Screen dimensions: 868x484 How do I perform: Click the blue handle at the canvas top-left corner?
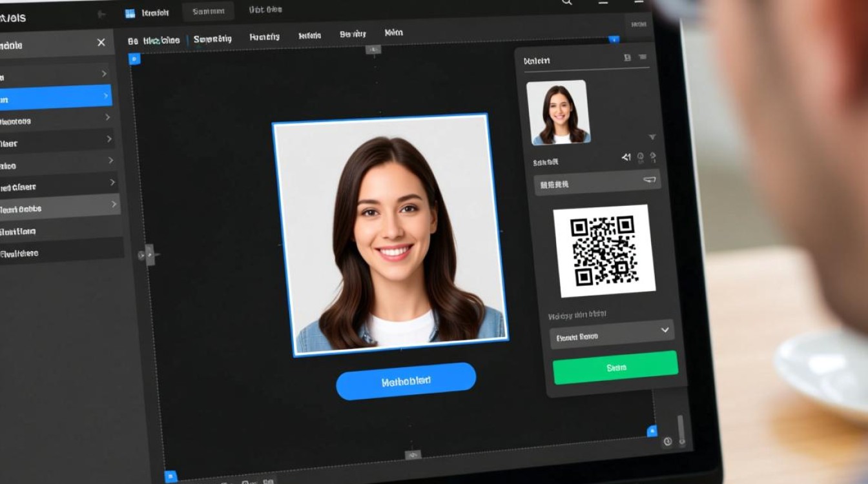134,59
